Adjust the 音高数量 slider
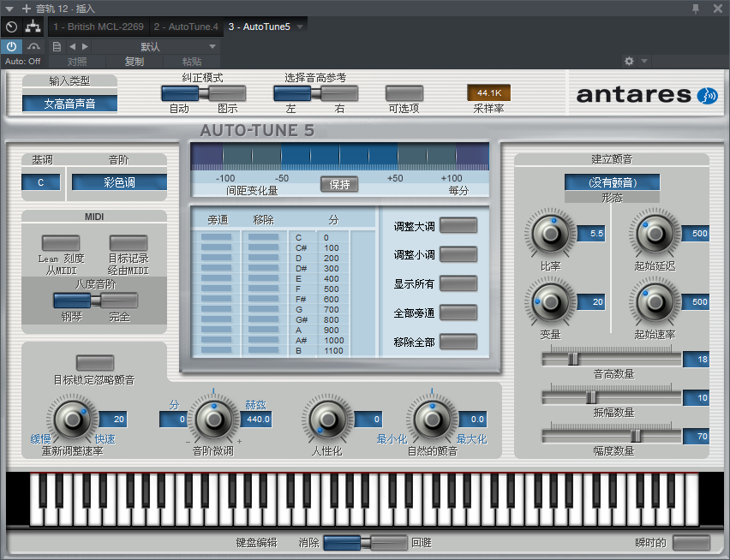The height and width of the screenshot is (560, 730). pyautogui.click(x=573, y=359)
